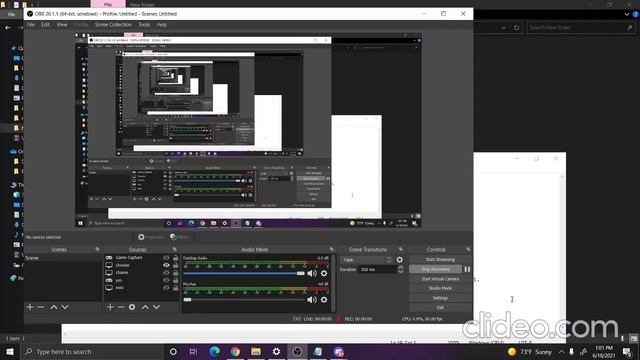
Task: Go back in the File Explorer window
Action: 8,28
